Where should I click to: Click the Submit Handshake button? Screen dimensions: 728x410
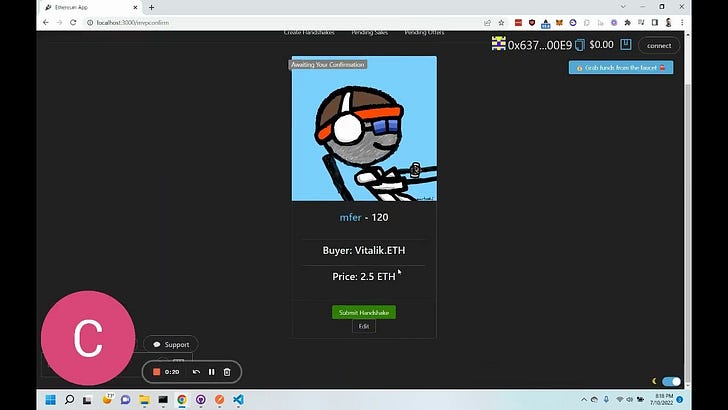pyautogui.click(x=364, y=312)
